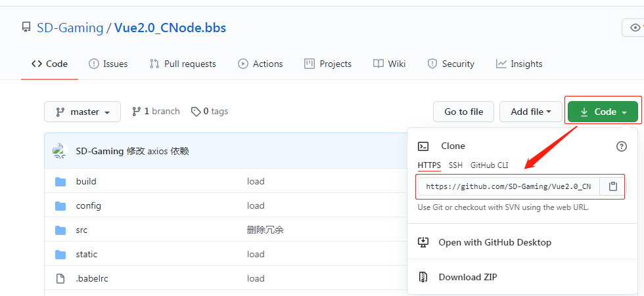Click the avatar of SD-Gaming commit

pyautogui.click(x=60, y=151)
